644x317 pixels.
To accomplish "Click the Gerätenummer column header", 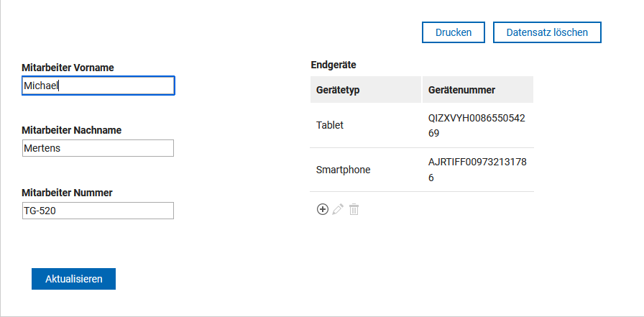I will pyautogui.click(x=478, y=90).
